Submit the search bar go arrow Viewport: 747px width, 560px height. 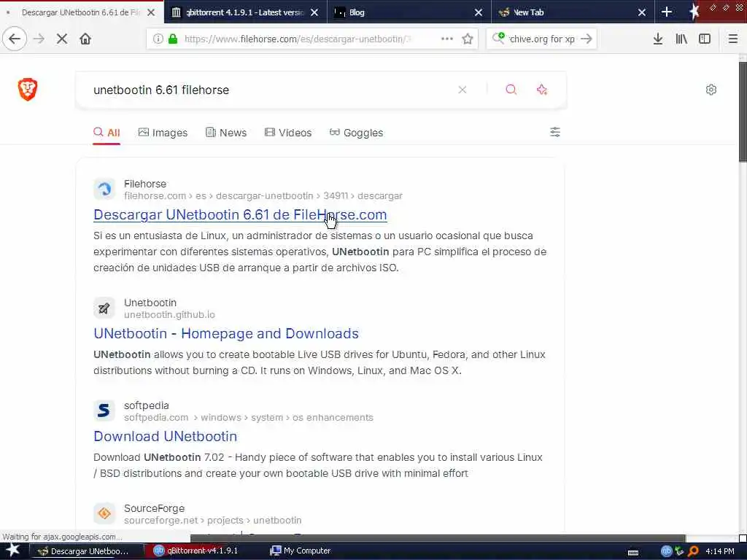click(x=587, y=39)
